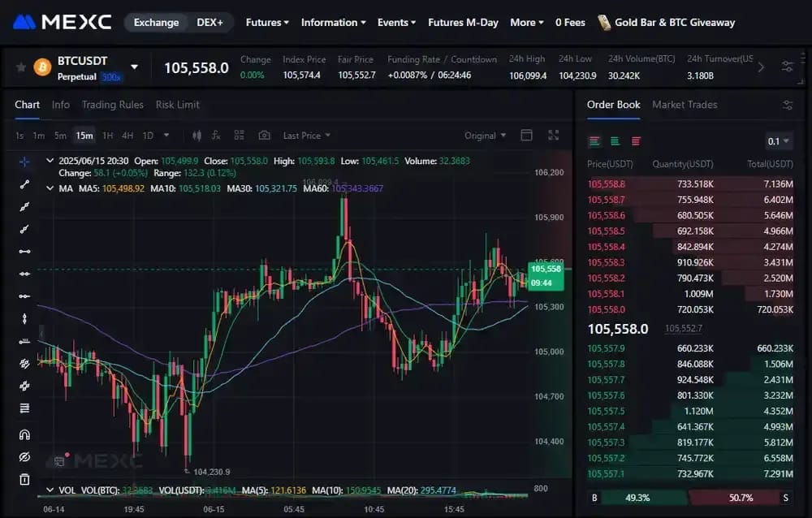The image size is (812, 518).
Task: Click the 500x leverage badge
Action: 110,77
